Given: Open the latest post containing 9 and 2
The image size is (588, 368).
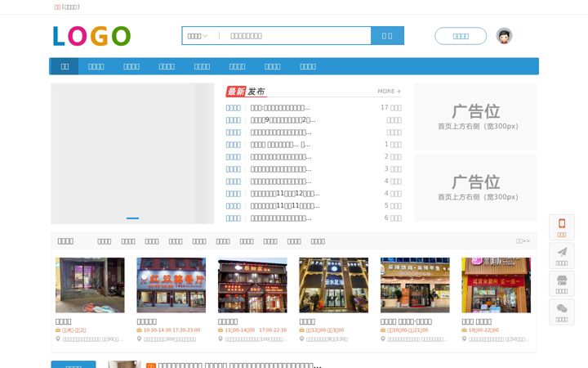Looking at the screenshot, I should click(x=283, y=120).
